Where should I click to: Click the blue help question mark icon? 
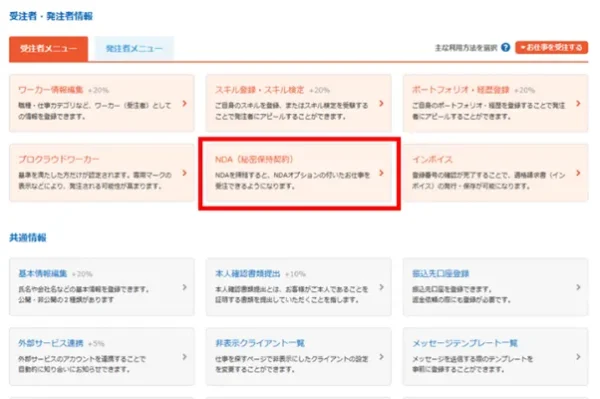pos(505,47)
